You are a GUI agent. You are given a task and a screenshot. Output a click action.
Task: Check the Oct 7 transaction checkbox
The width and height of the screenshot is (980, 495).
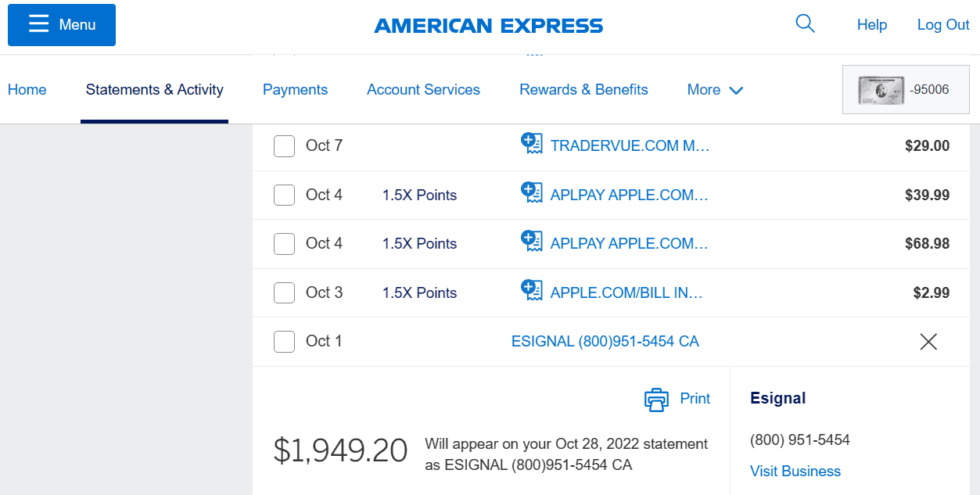pyautogui.click(x=284, y=146)
